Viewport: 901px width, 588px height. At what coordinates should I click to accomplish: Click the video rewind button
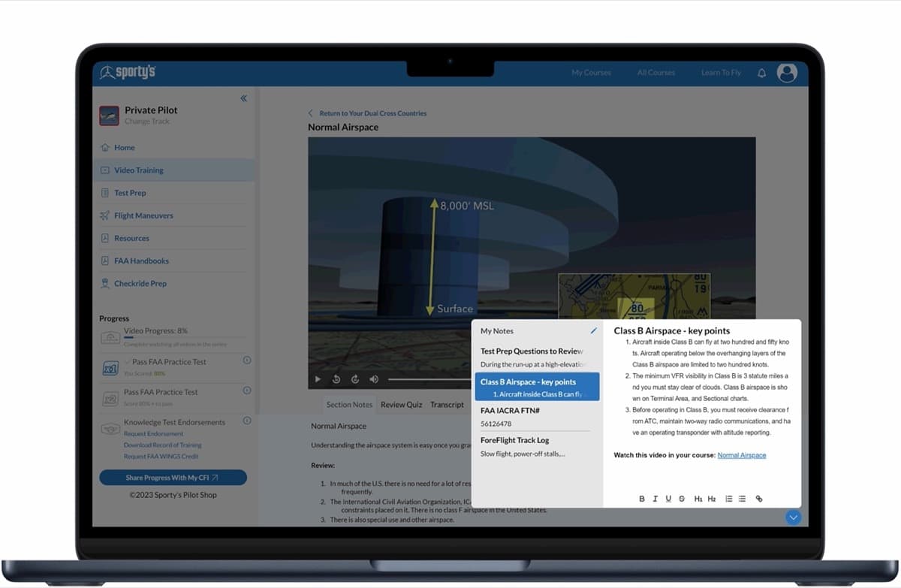(336, 379)
